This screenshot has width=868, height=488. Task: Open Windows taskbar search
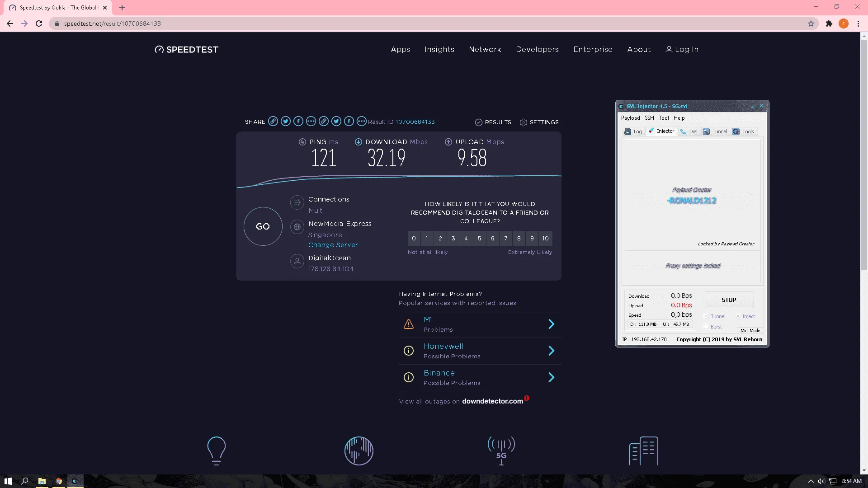(25, 481)
